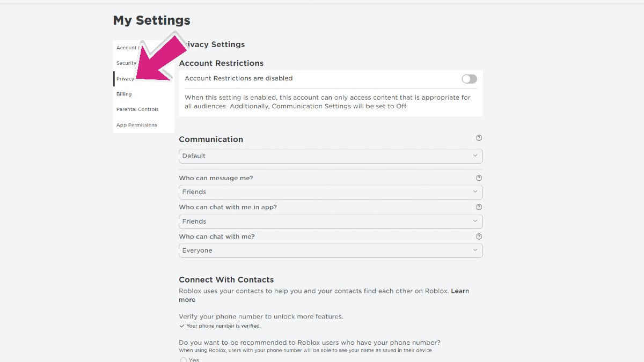Screen dimensions: 644x362
Task: Open the App Permissions tab
Action: pyautogui.click(x=137, y=125)
